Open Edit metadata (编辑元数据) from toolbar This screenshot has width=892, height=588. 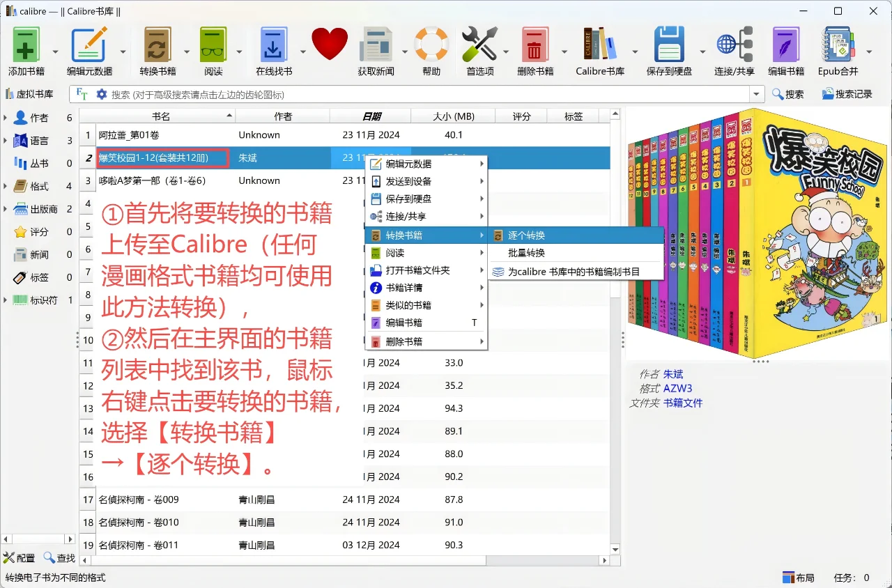[x=89, y=45]
